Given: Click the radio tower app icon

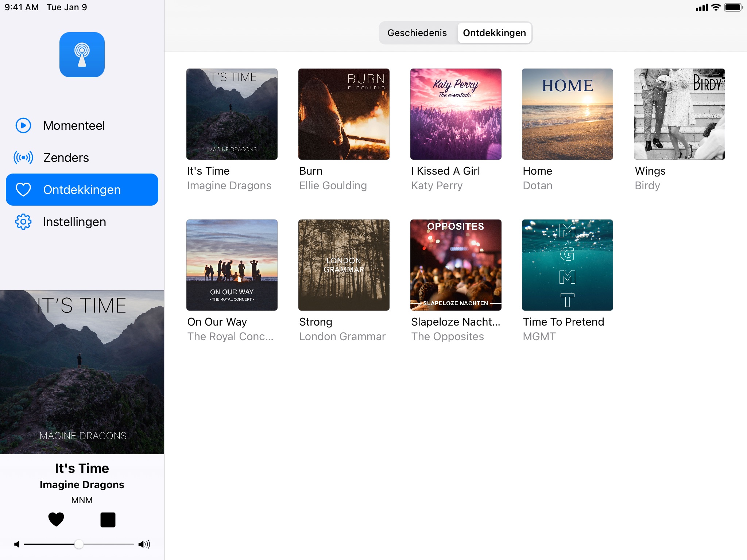Looking at the screenshot, I should [82, 54].
